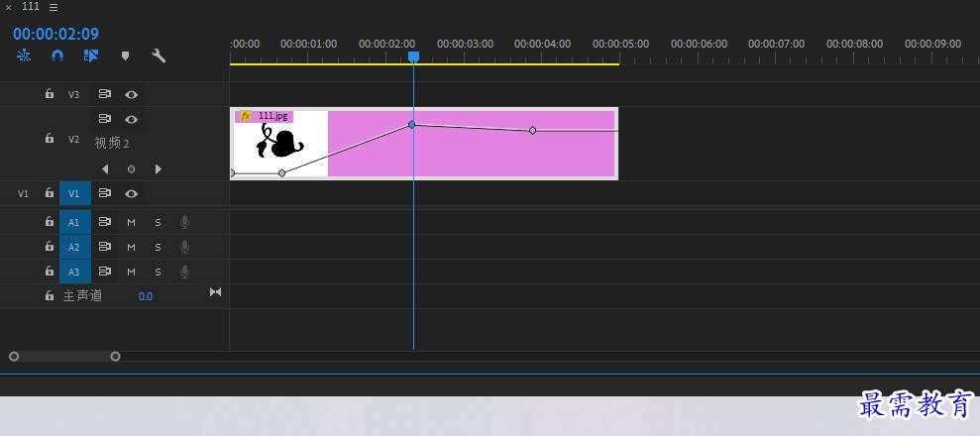Image resolution: width=980 pixels, height=436 pixels.
Task: Toggle sync lock for V1
Action: click(104, 193)
